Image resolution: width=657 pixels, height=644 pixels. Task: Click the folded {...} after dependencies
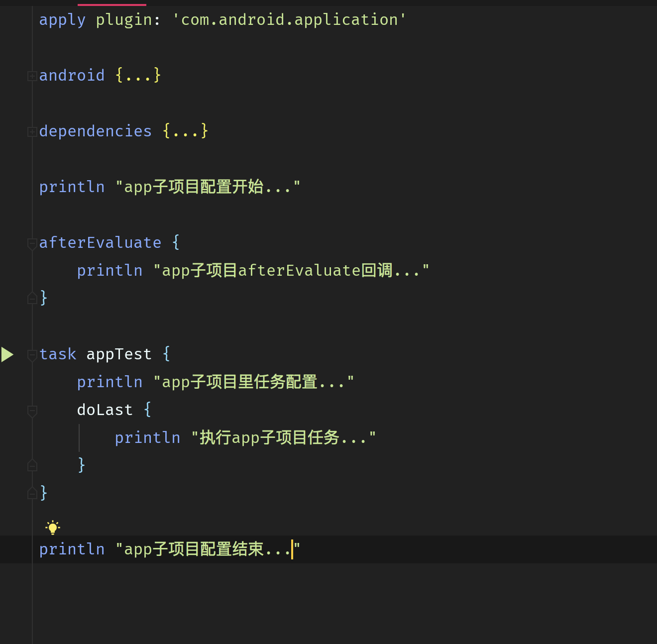tap(185, 131)
